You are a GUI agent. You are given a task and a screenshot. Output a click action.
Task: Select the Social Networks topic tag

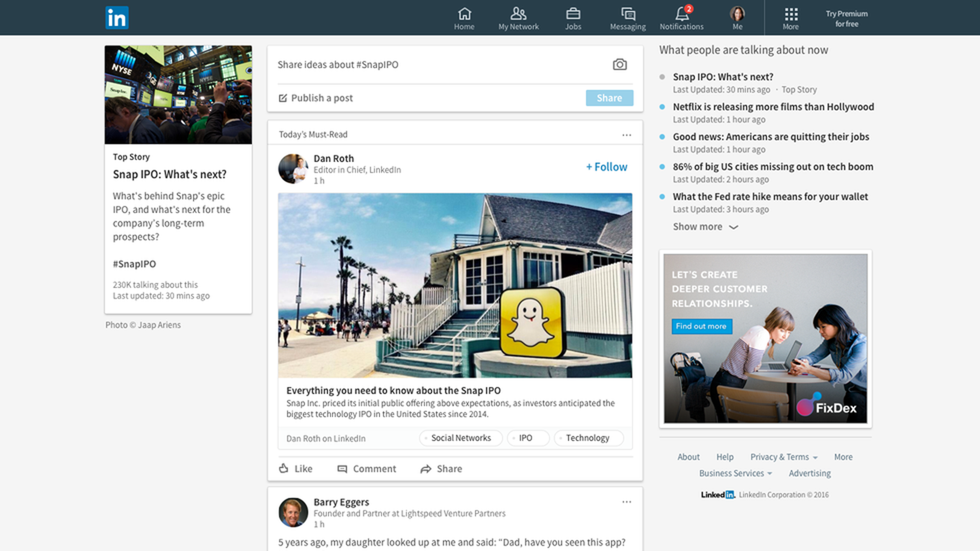coord(460,438)
